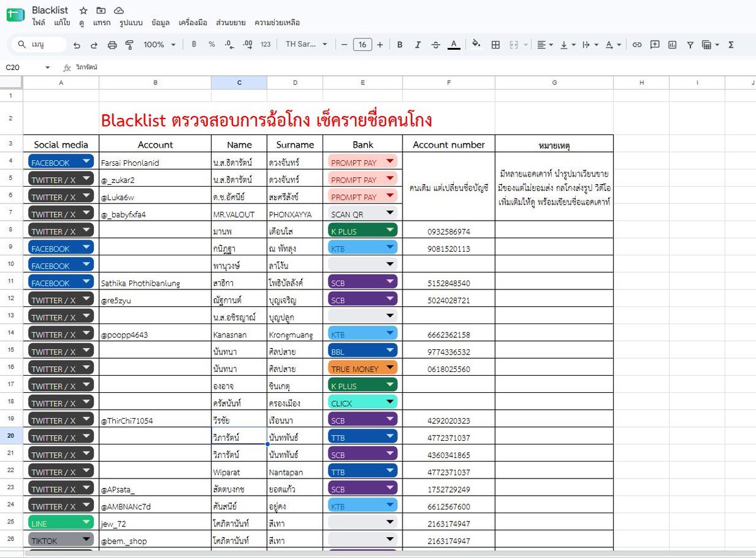The height and width of the screenshot is (558, 756).
Task: Open the text color picker
Action: (453, 45)
